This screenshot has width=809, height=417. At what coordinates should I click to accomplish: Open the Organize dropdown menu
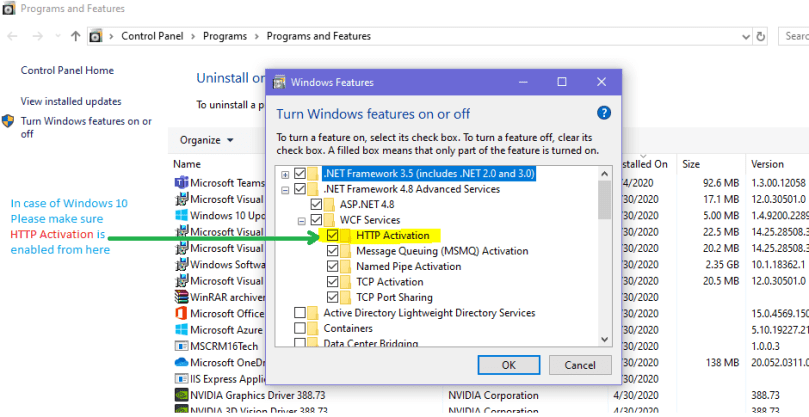pyautogui.click(x=206, y=140)
